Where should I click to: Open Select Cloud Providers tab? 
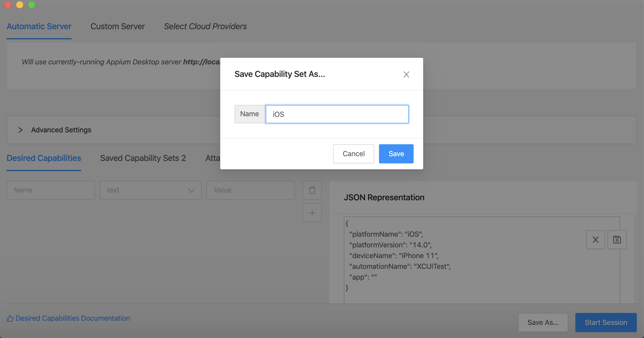point(205,27)
